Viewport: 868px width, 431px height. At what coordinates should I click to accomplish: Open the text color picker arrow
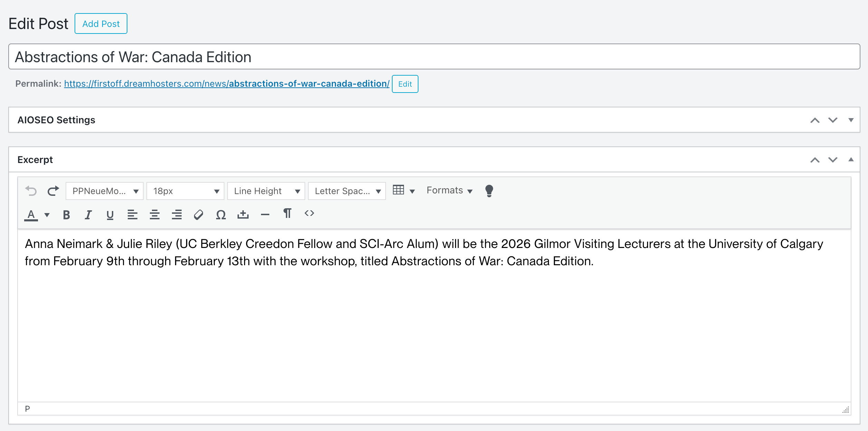[x=47, y=215]
